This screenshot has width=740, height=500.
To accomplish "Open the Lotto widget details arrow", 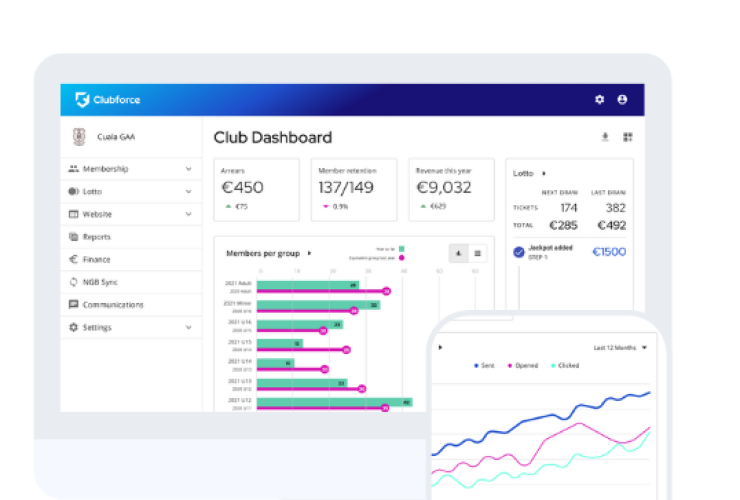I will [544, 173].
